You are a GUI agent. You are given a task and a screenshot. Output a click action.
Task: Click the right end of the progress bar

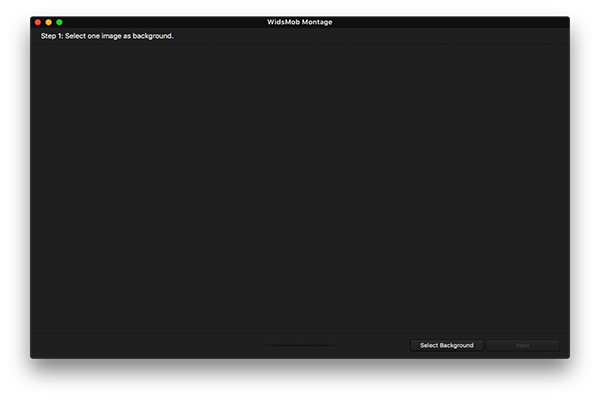333,346
